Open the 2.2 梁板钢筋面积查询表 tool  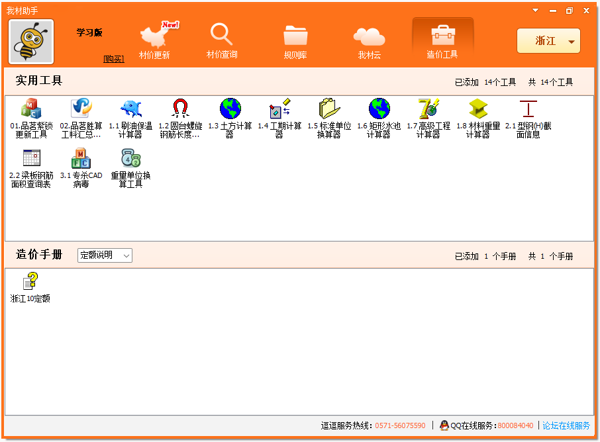click(31, 158)
